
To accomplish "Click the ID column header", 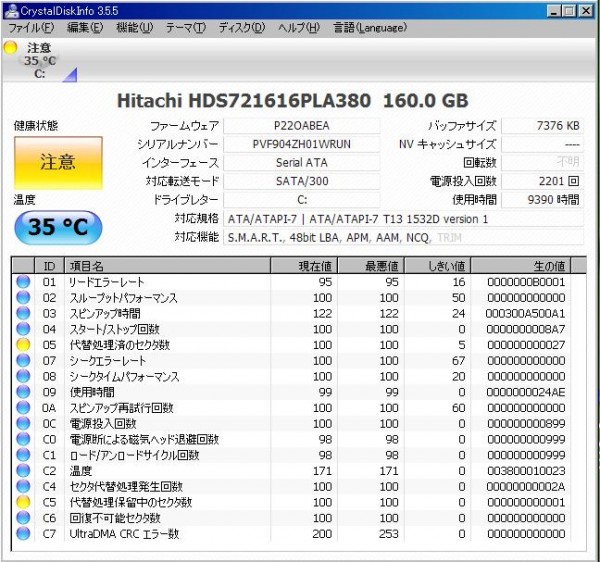I will pos(49,266).
